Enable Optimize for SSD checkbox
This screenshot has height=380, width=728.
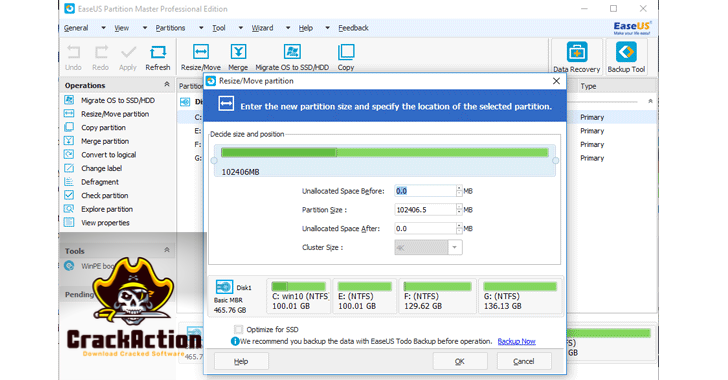click(238, 329)
